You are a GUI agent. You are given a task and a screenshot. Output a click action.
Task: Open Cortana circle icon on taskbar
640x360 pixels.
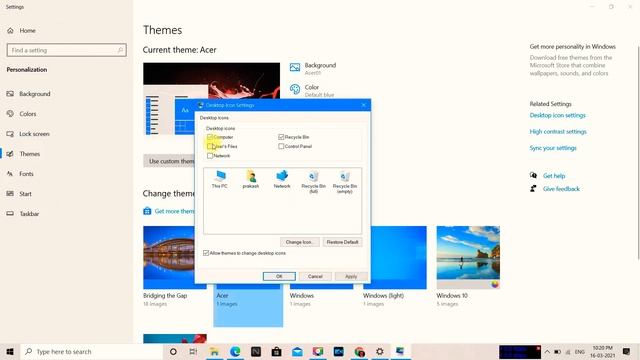coord(173,351)
